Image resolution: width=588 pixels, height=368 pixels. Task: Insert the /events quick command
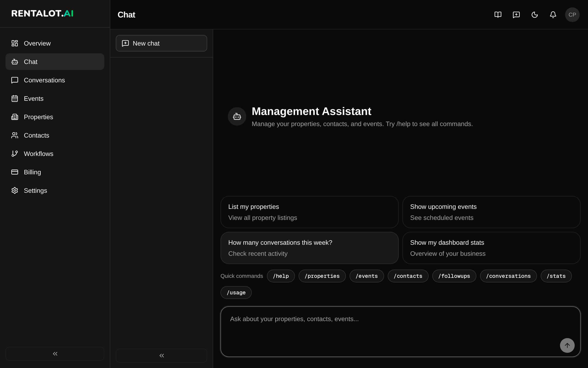click(367, 276)
